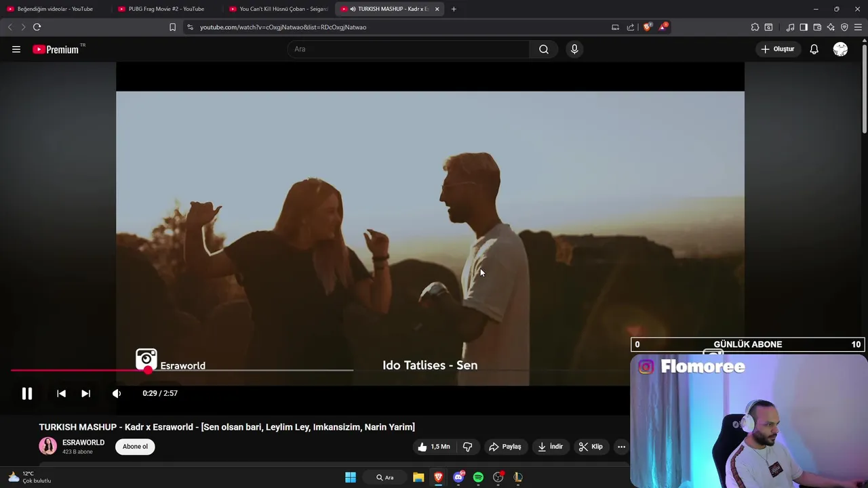
Task: Create a clip with Klip button
Action: pyautogui.click(x=591, y=447)
